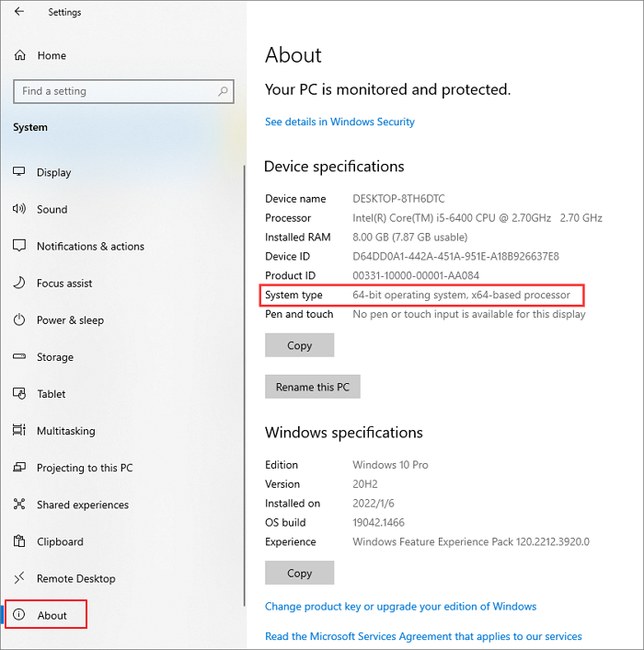644x650 pixels.
Task: Open Shared experiences settings
Action: (x=82, y=505)
